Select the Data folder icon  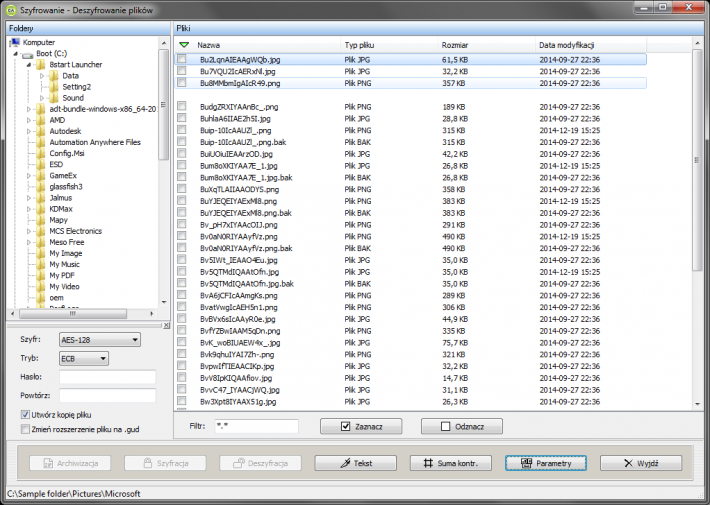point(54,76)
